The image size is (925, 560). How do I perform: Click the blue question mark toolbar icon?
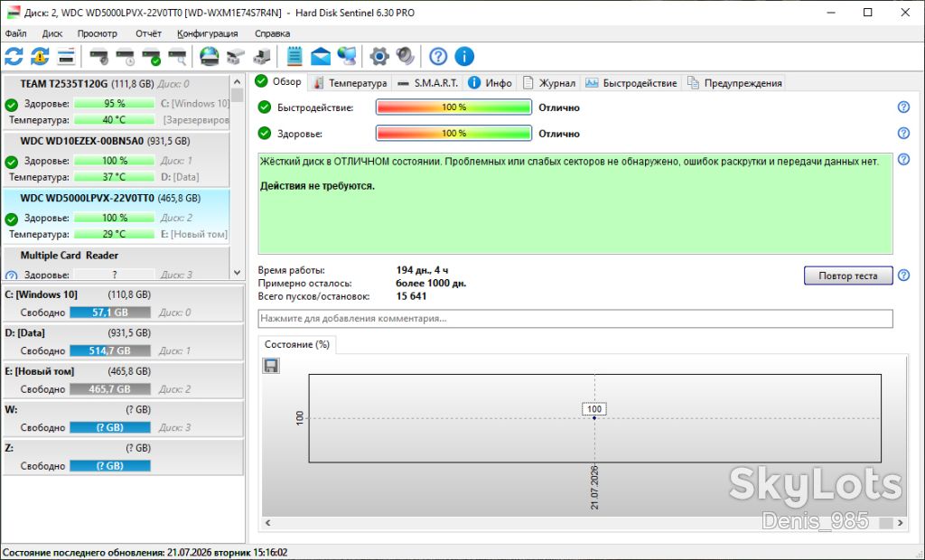[x=438, y=57]
